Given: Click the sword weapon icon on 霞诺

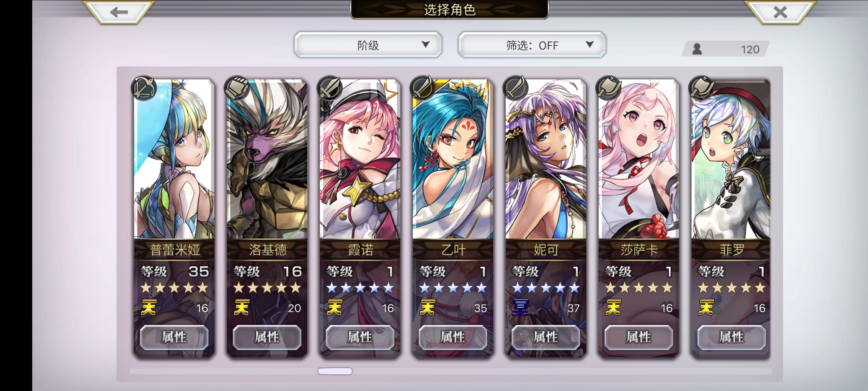Looking at the screenshot, I should pyautogui.click(x=330, y=88).
